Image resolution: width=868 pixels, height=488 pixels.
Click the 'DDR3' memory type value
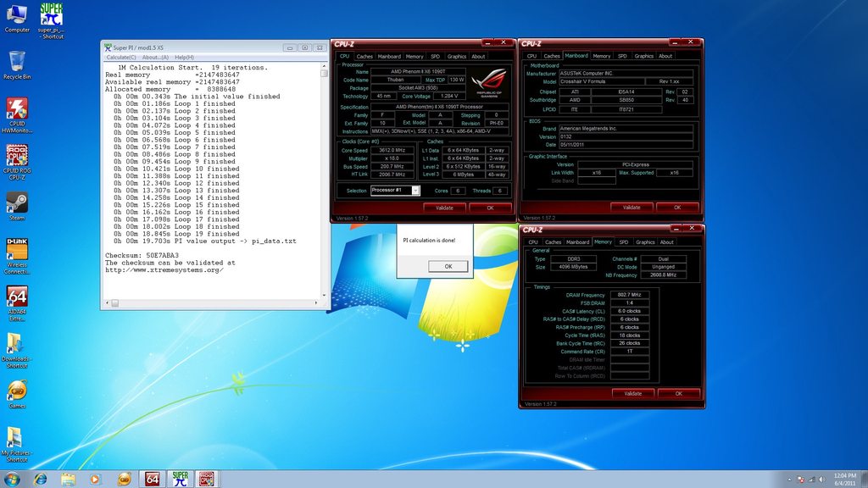[573, 259]
